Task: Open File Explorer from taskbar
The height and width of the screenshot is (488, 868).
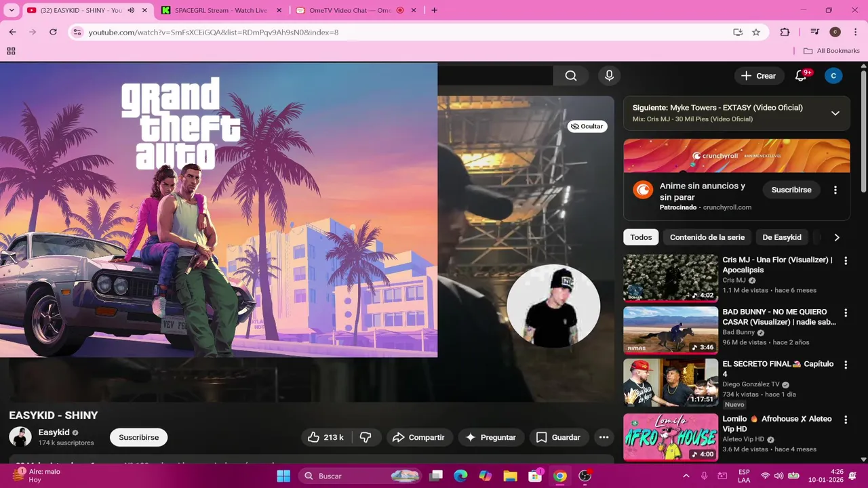Action: (511, 476)
